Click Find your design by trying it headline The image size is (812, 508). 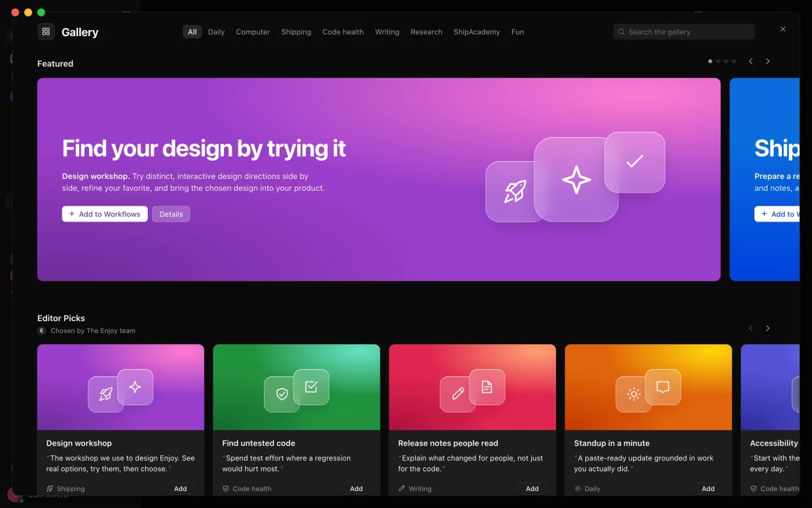tap(204, 149)
